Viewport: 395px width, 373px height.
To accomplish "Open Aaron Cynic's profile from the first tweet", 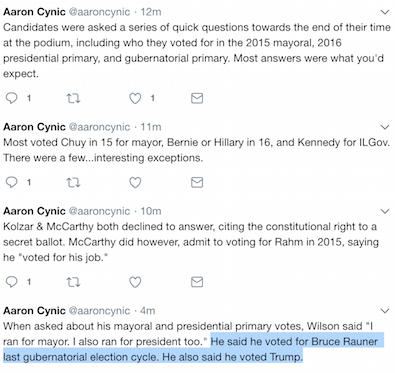I will [x=34, y=12].
